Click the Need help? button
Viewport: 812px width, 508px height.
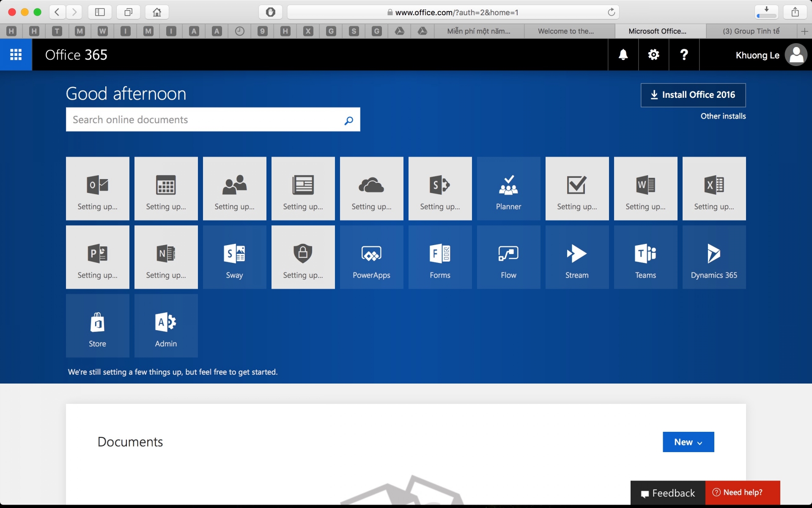(x=743, y=492)
